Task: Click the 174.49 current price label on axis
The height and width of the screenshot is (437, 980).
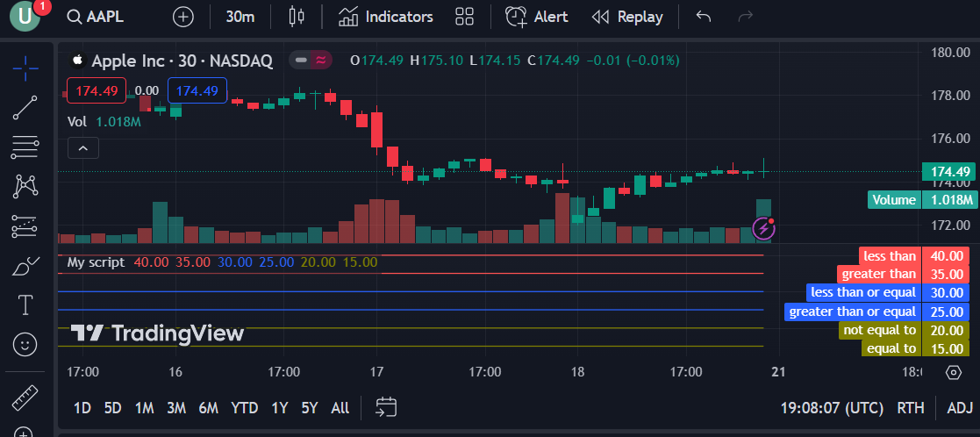Action: (949, 171)
